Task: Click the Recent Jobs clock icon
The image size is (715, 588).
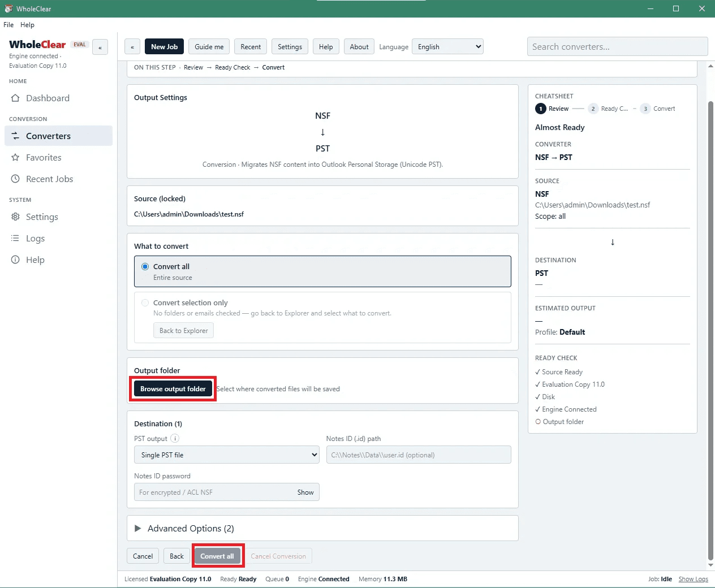Action: [15, 179]
